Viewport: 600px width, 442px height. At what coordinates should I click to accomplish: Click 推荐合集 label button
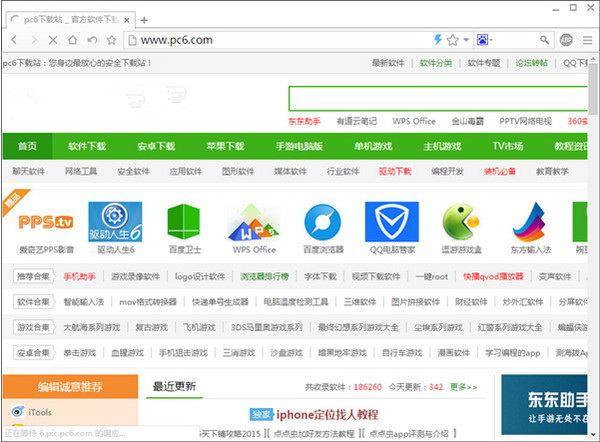pos(33,276)
